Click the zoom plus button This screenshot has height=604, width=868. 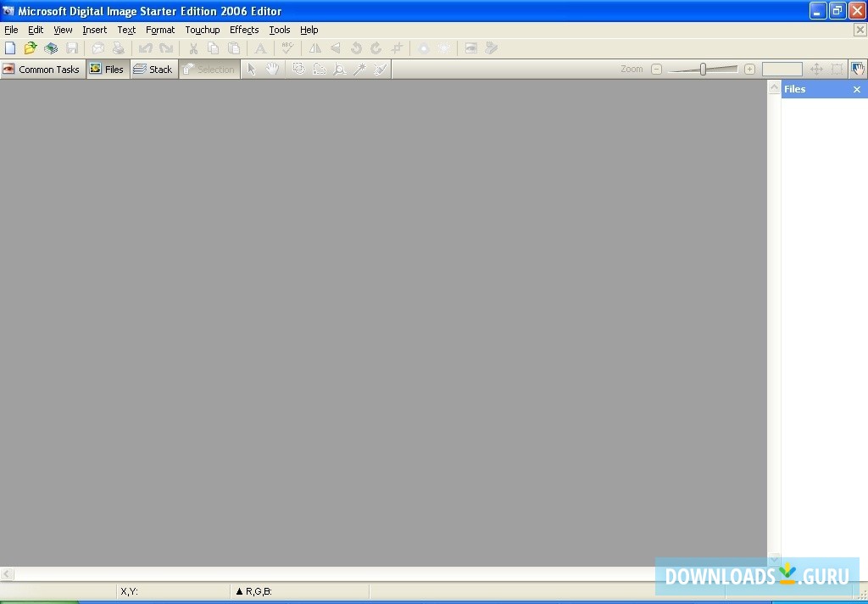pos(749,68)
